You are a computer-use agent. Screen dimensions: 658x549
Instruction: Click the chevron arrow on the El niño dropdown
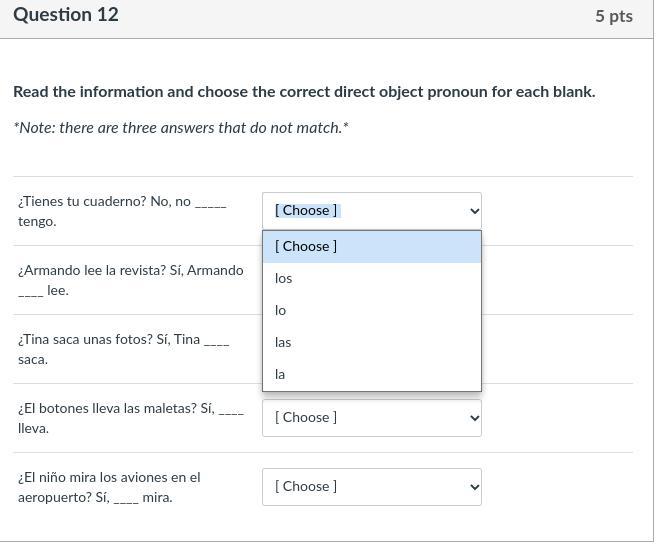(474, 487)
